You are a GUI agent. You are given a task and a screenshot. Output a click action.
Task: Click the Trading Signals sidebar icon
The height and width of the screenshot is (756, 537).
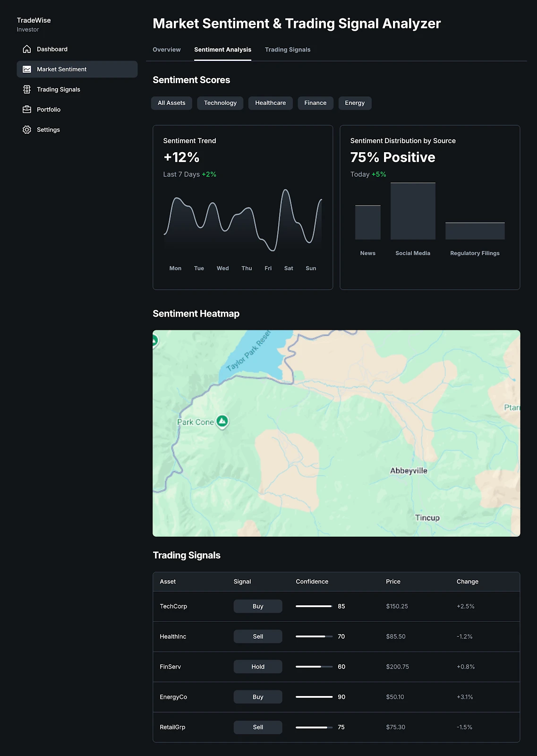click(x=27, y=89)
